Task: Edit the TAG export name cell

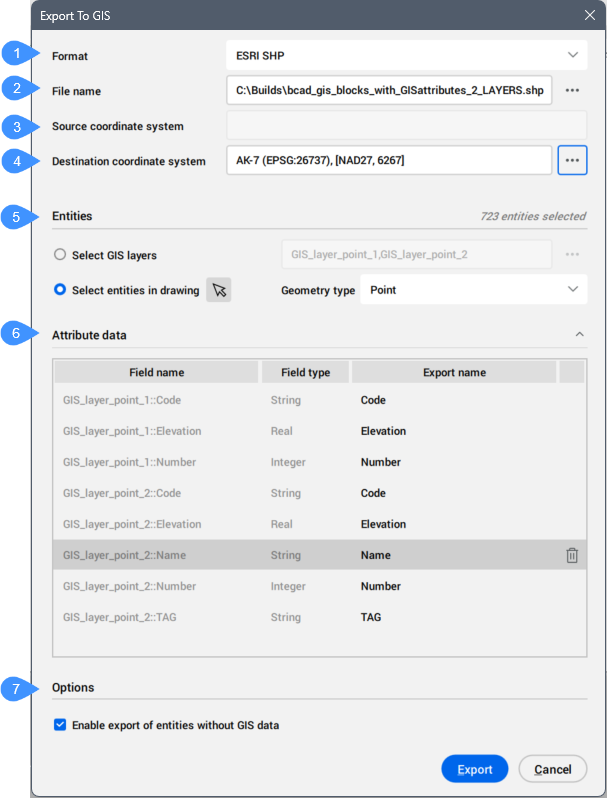Action: click(454, 617)
